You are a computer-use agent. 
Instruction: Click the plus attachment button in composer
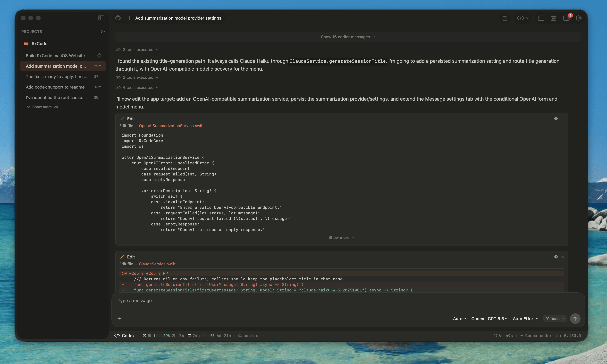click(x=119, y=319)
